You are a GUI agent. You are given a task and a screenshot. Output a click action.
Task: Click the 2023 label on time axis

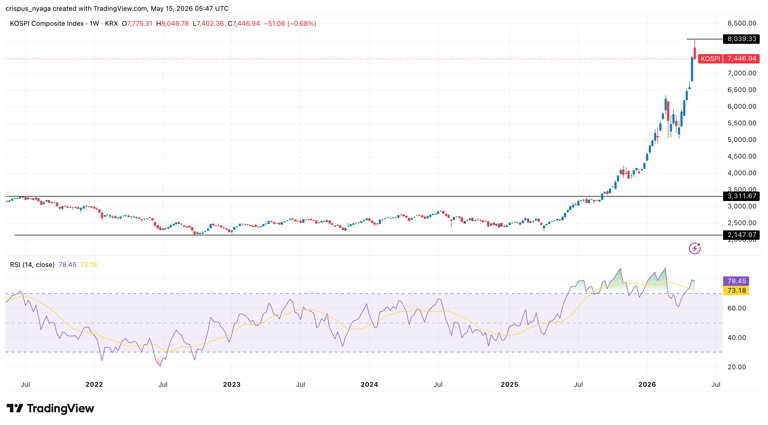pos(232,384)
